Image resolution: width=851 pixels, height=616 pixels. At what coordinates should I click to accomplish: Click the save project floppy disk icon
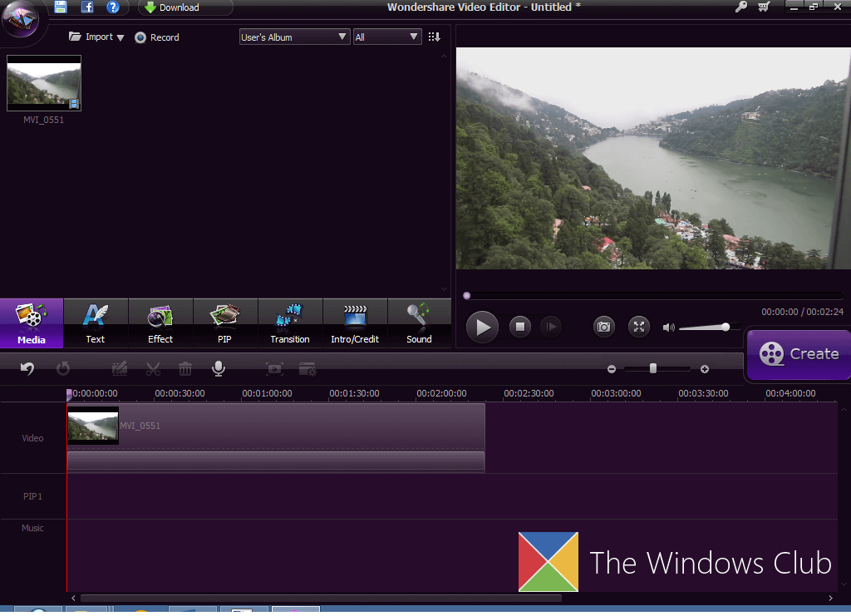(x=61, y=7)
